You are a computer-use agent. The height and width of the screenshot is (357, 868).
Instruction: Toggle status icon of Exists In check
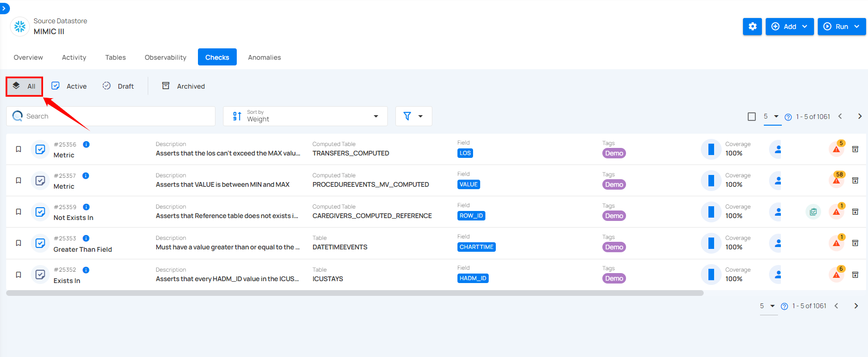41,275
